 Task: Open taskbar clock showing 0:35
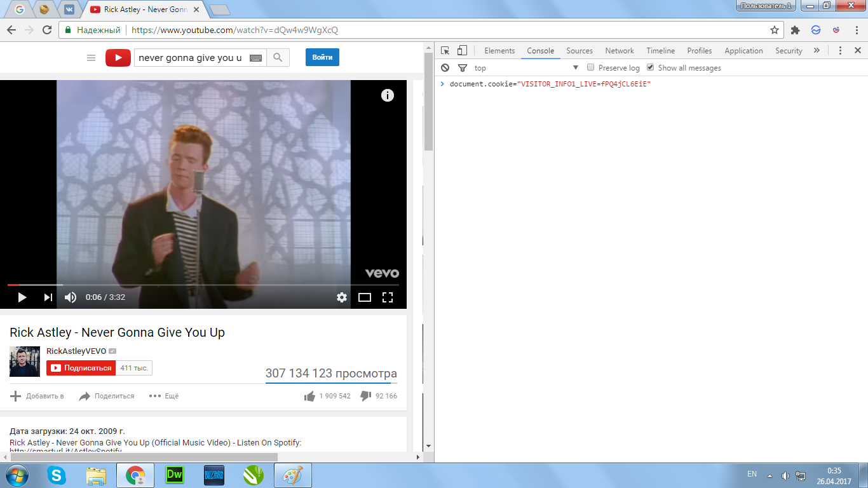pyautogui.click(x=834, y=475)
